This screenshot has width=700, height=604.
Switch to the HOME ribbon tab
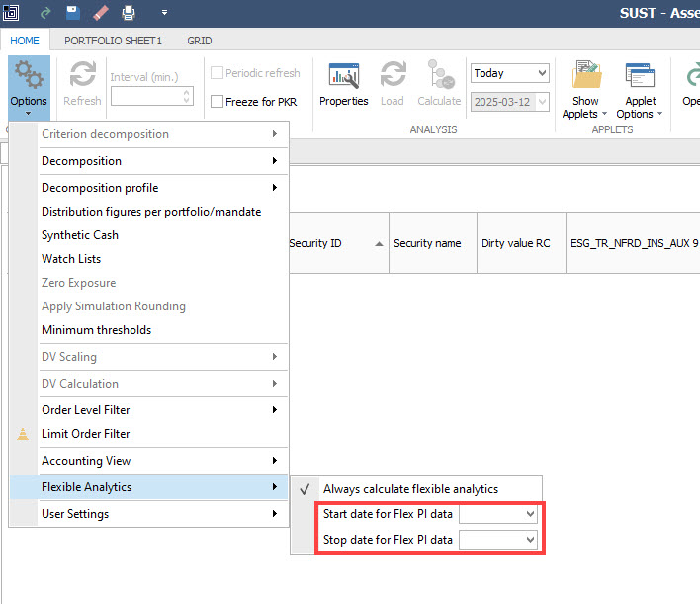click(x=25, y=41)
